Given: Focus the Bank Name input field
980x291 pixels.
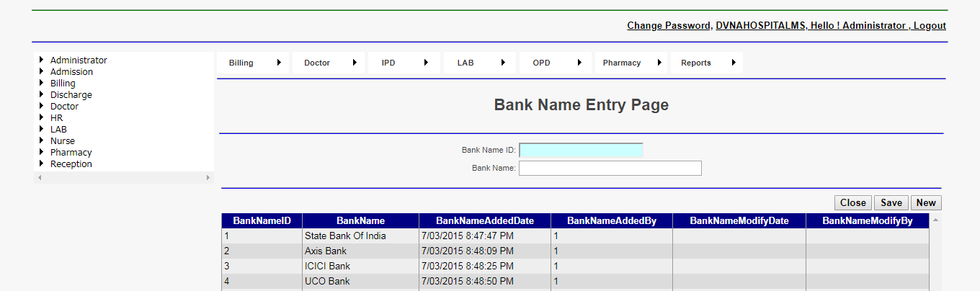Looking at the screenshot, I should pos(610,168).
